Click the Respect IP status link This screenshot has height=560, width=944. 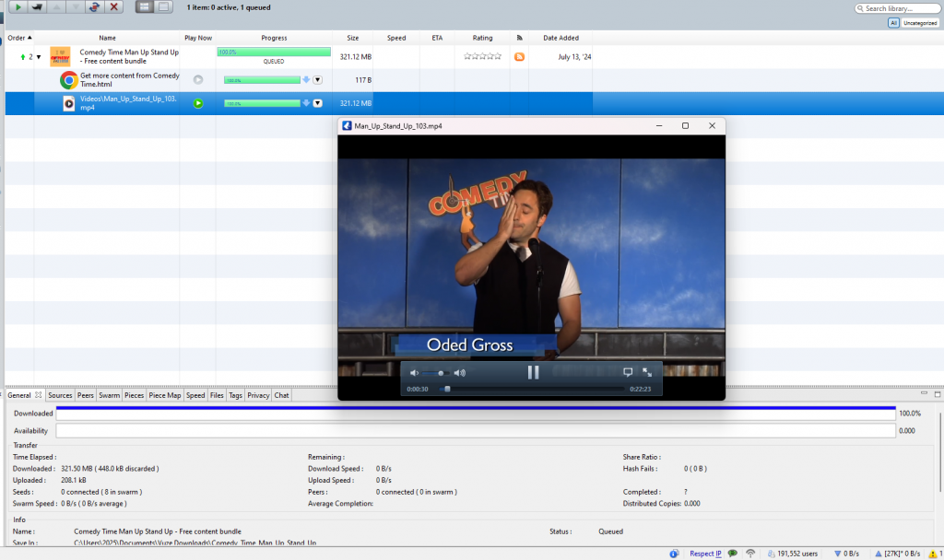(x=705, y=554)
